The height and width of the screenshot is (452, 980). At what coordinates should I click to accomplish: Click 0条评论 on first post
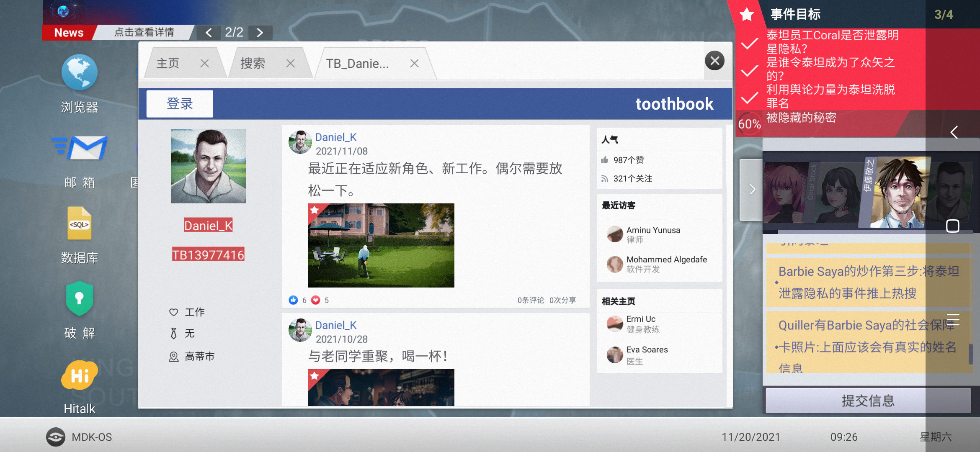531,300
